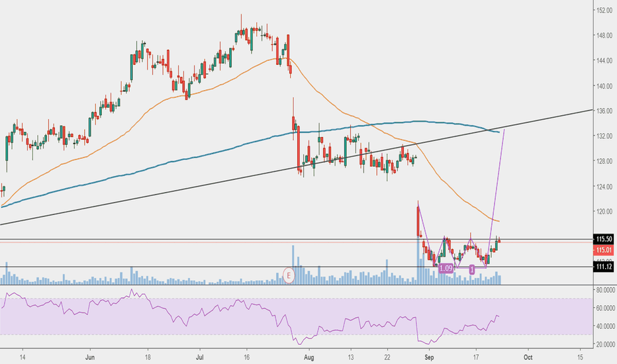Screen dimensions: 617x364
Task: Select the red 115.01 last price label
Action: coord(604,250)
